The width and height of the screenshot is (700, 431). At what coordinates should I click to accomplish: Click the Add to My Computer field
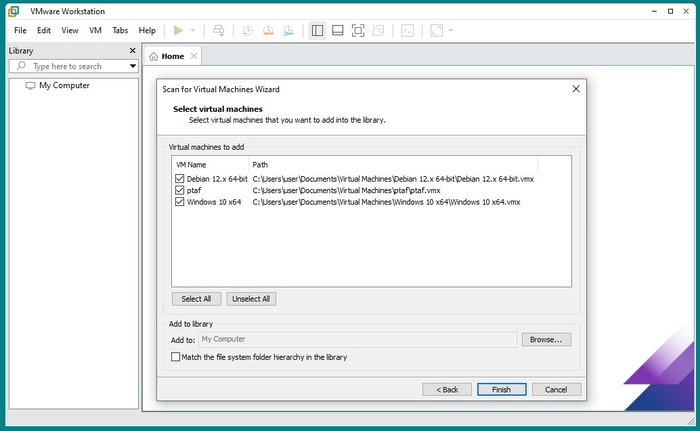pos(357,339)
